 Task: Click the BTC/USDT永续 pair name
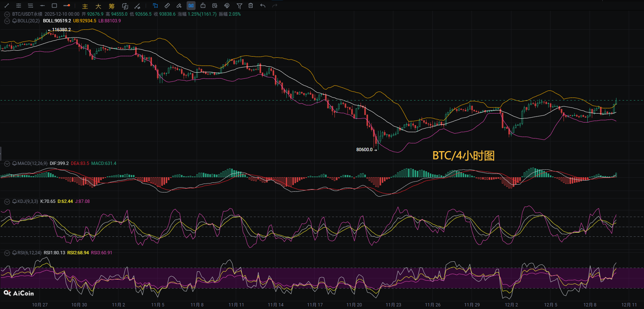(27, 14)
